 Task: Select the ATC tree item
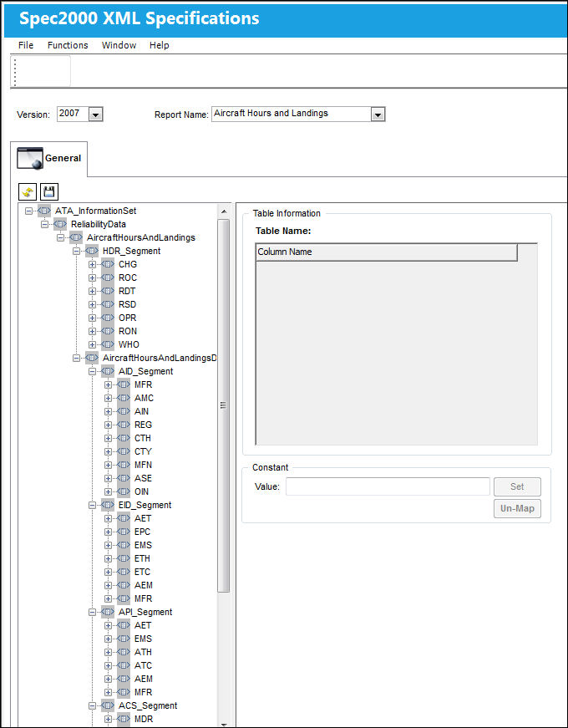pos(143,666)
